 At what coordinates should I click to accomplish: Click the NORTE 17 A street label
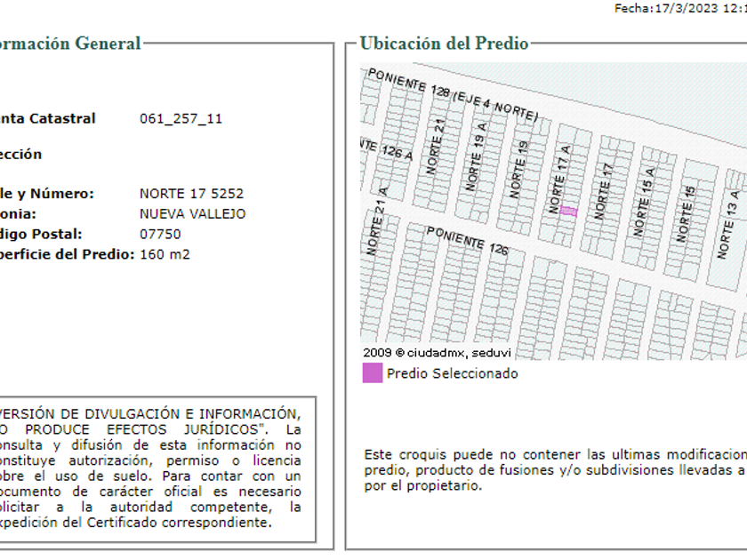coord(559,179)
